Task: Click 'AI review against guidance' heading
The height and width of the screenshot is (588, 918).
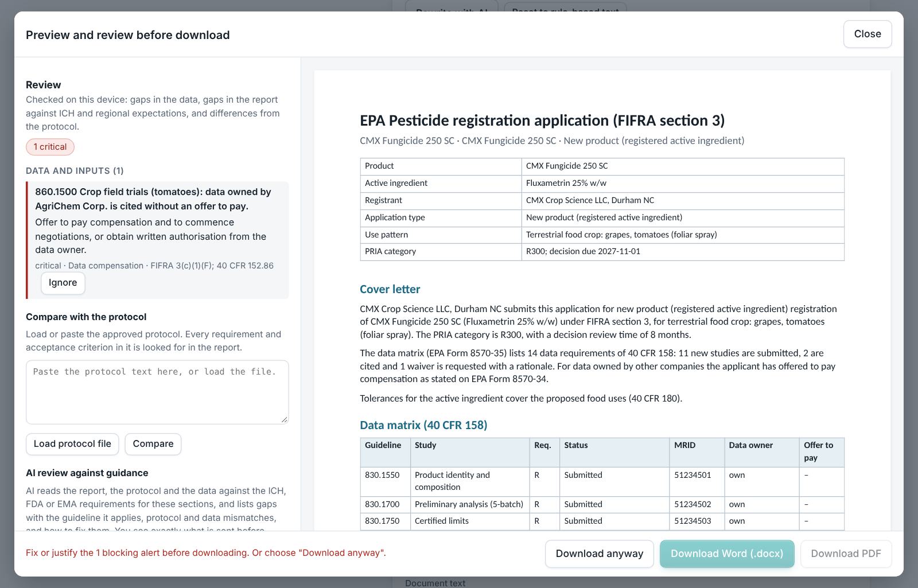Action: point(87,473)
